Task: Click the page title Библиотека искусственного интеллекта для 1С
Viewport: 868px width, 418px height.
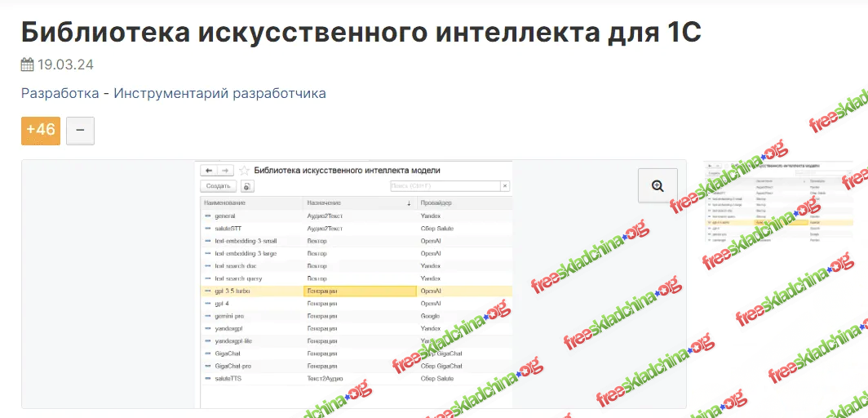Action: click(x=361, y=33)
